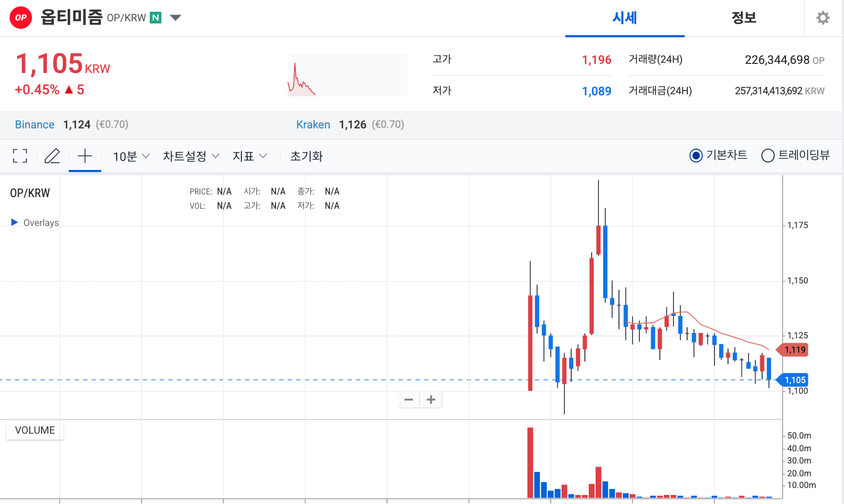
Task: Click the +0.45% change percentage
Action: [37, 90]
